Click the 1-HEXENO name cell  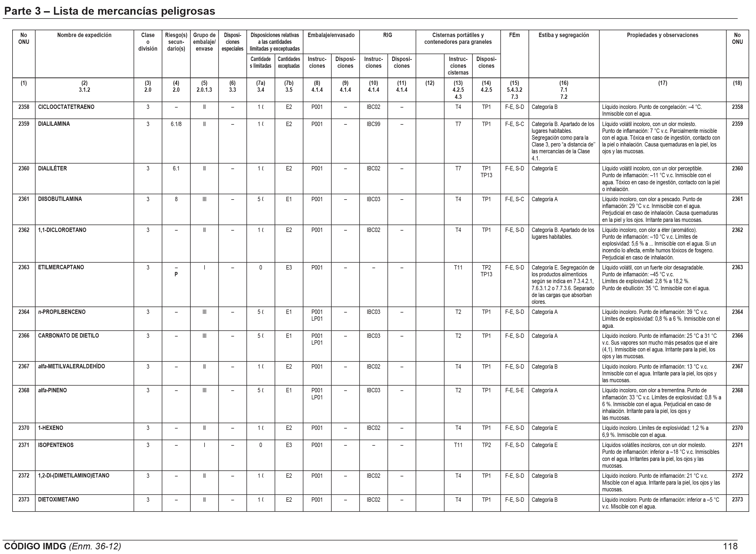click(50, 428)
